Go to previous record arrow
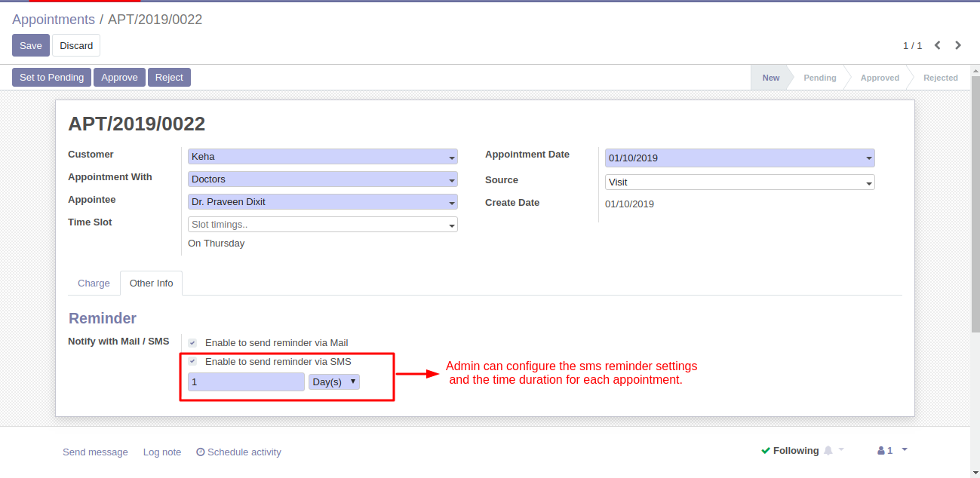 (x=937, y=45)
